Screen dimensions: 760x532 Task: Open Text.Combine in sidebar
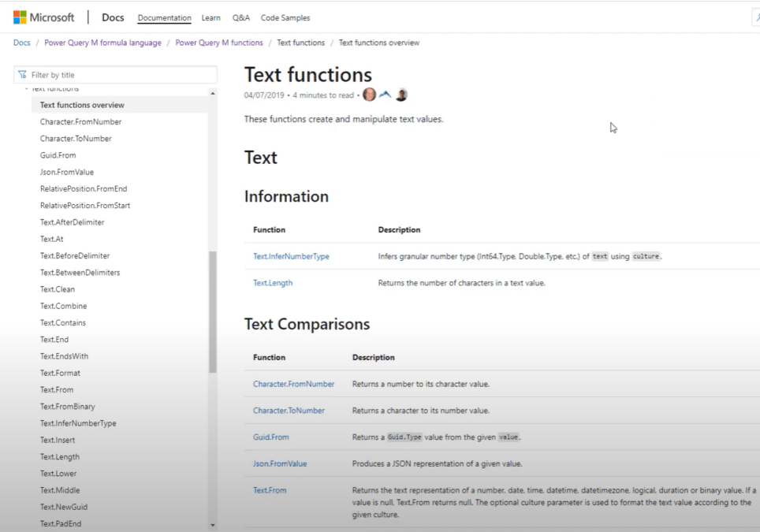point(64,306)
